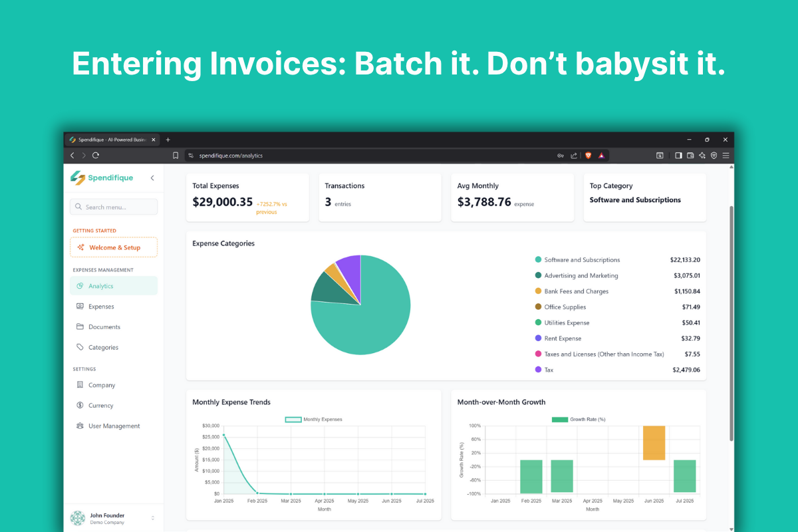The image size is (798, 532).
Task: Expand the John Founder account switcher
Action: click(x=152, y=518)
